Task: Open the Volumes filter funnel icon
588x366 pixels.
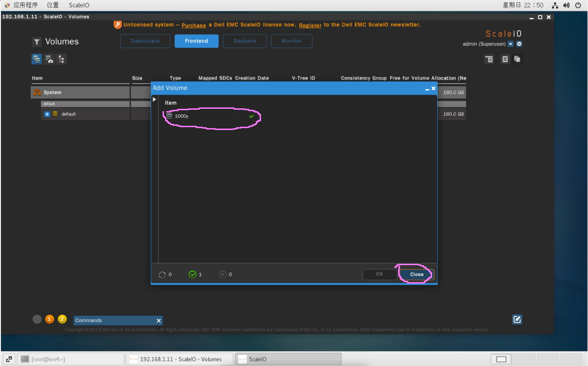Action: pyautogui.click(x=37, y=42)
